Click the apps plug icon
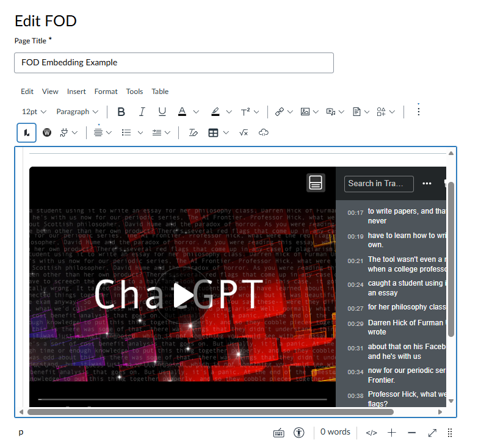 coord(64,132)
